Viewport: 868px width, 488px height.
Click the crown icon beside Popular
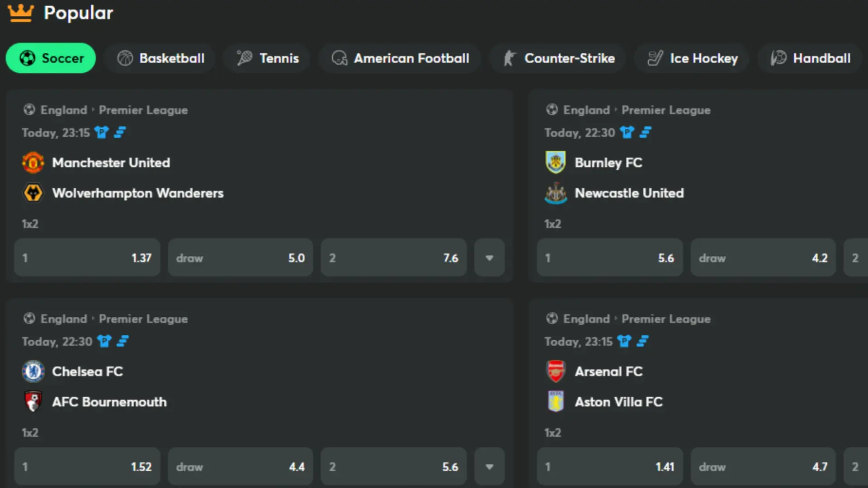(20, 13)
